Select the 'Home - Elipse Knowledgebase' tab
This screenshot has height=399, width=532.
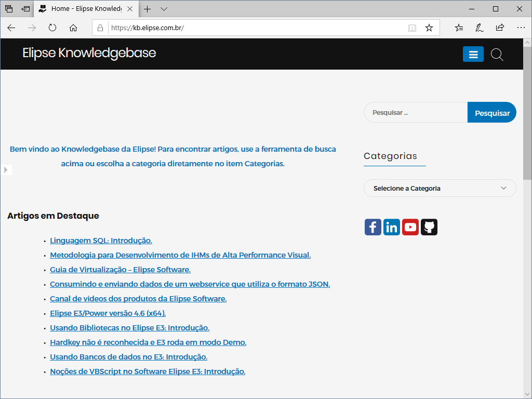[x=83, y=9]
